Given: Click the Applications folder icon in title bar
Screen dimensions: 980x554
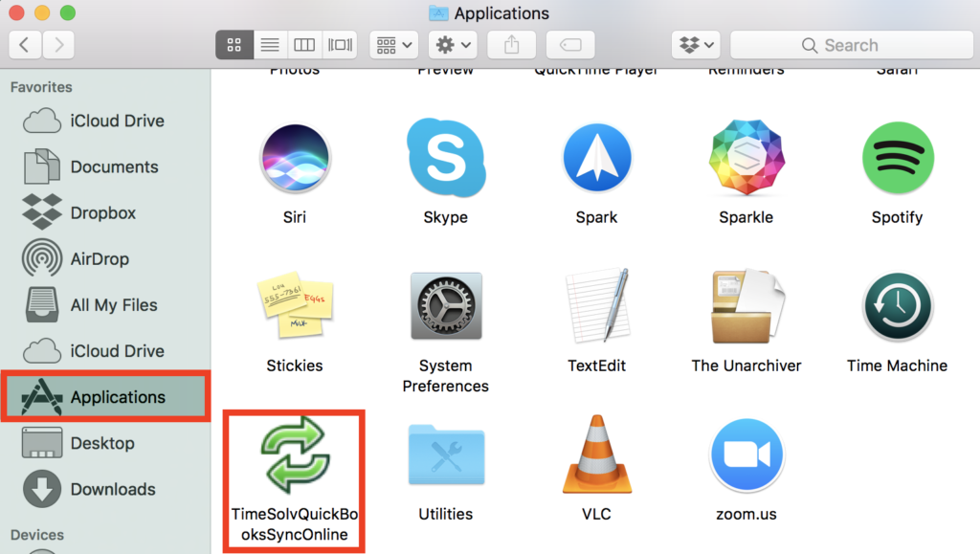Looking at the screenshot, I should (438, 13).
